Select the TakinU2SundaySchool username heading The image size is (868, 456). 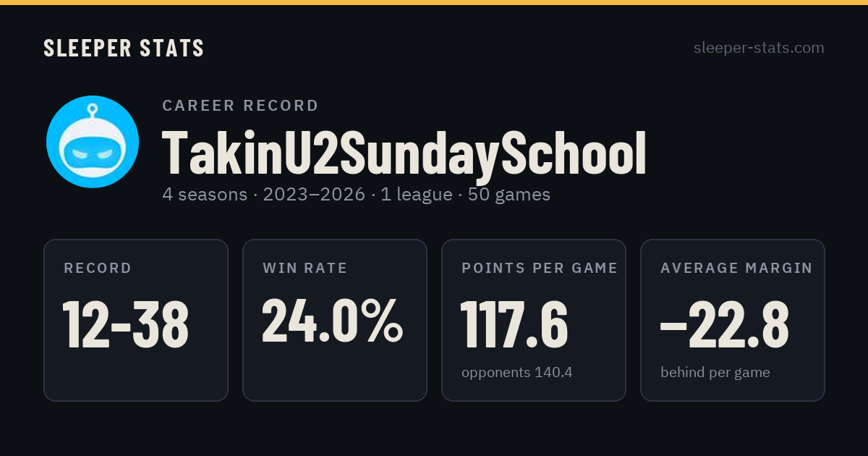[404, 153]
